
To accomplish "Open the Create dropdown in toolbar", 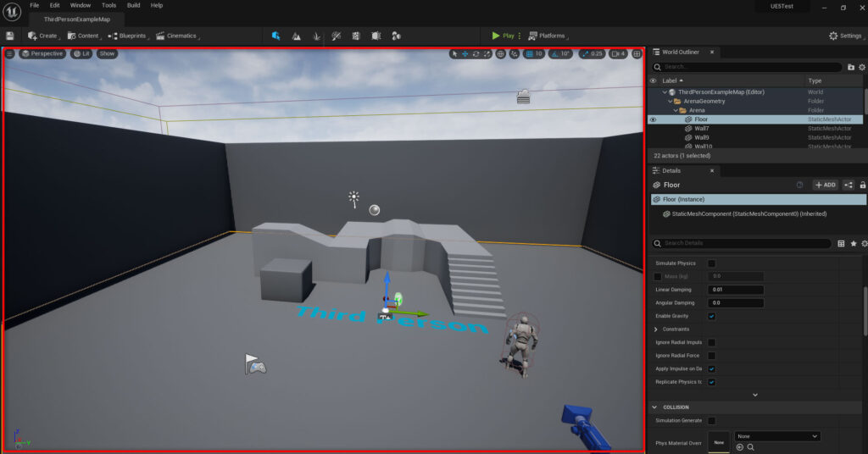I will pos(44,36).
